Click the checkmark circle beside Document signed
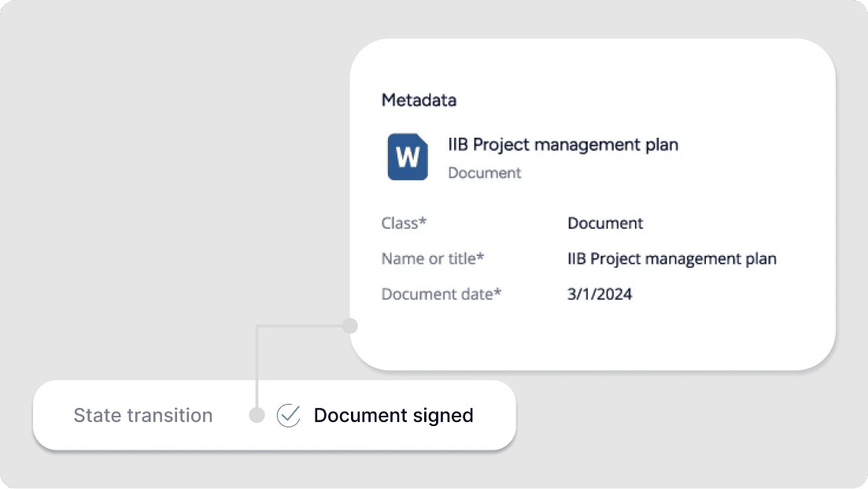The height and width of the screenshot is (489, 868). tap(289, 415)
